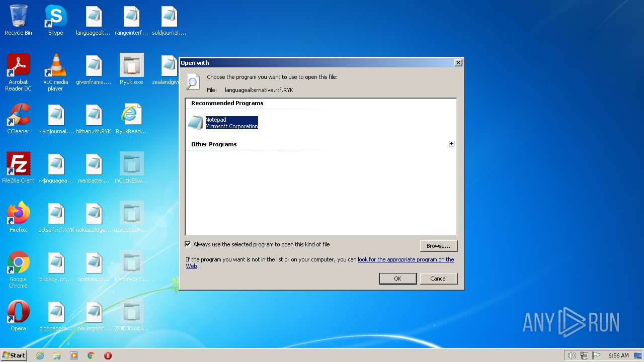Screen dimensions: 644x362
Task: Select the bloodappro... desktop file
Action: coord(56,316)
